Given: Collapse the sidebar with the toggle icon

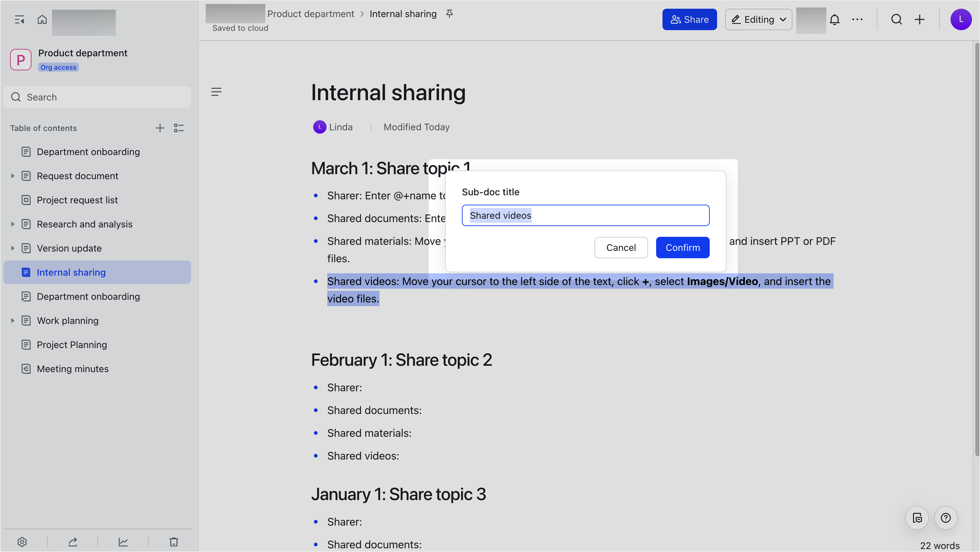Looking at the screenshot, I should 19,19.
